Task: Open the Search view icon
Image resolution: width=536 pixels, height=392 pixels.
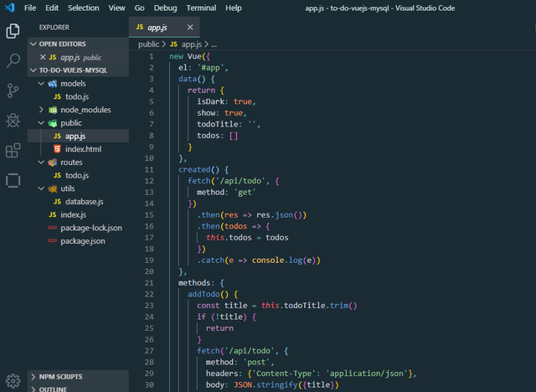Action: [x=13, y=61]
